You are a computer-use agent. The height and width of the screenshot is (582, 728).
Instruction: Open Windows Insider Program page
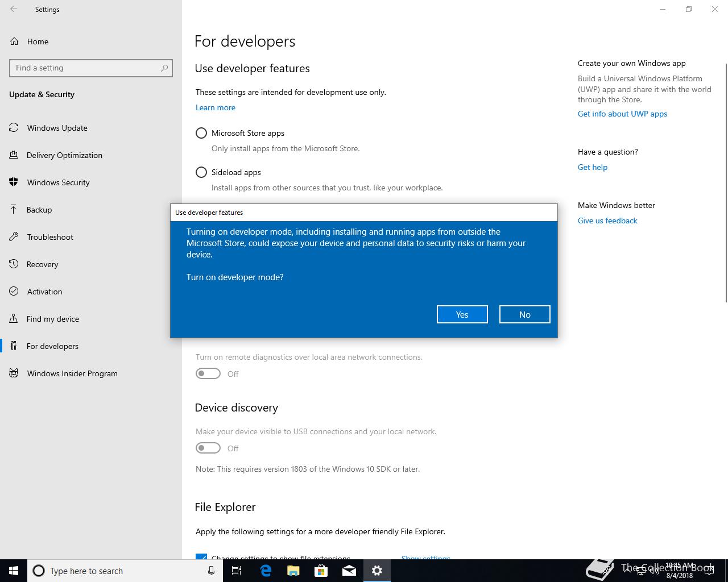(x=91, y=373)
